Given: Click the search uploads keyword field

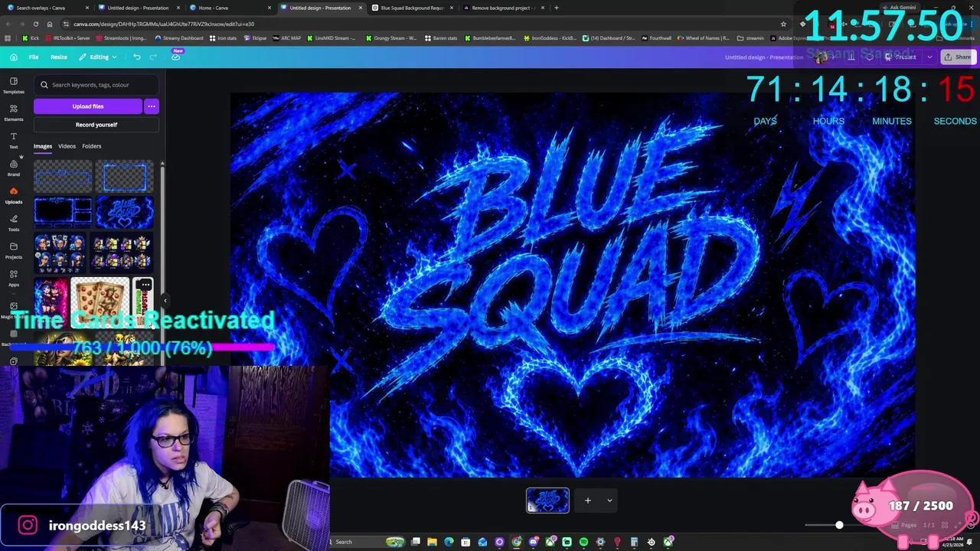Looking at the screenshot, I should coord(96,85).
